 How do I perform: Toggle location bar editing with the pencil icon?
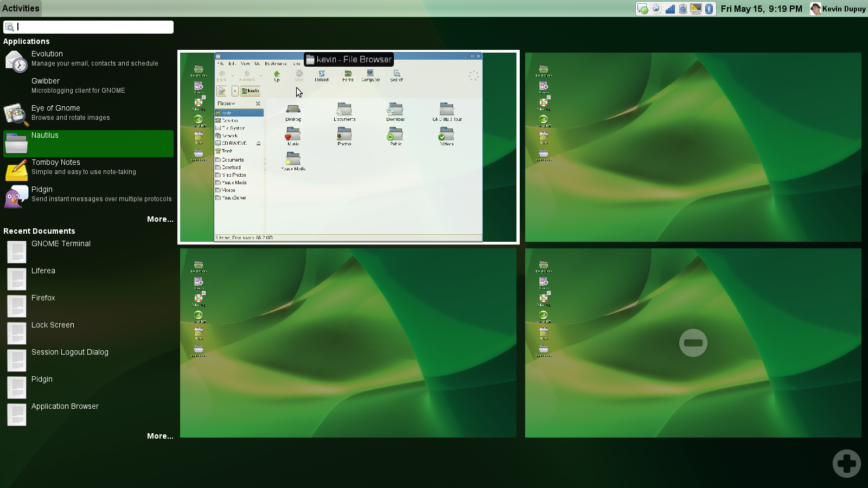(x=222, y=91)
